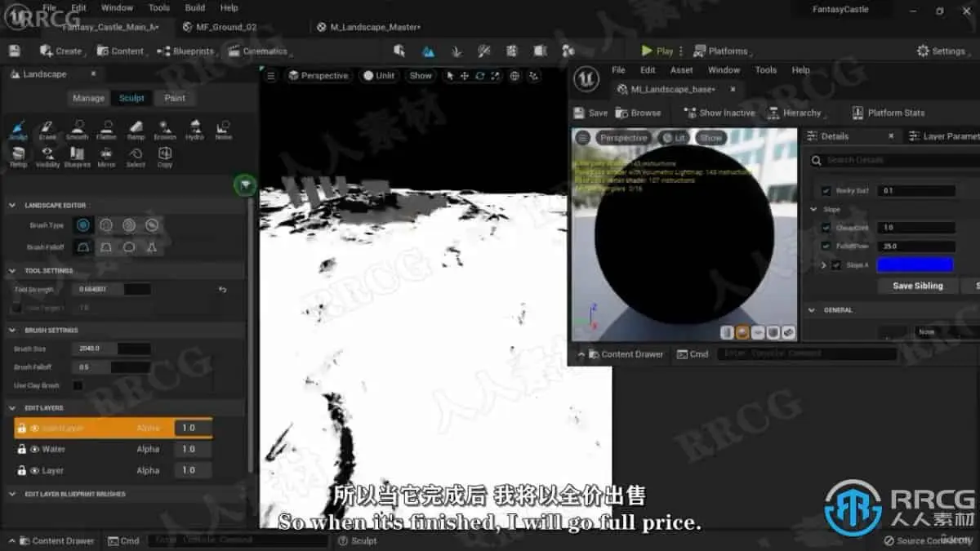The height and width of the screenshot is (551, 980).
Task: Activate the translate gizmo tool
Action: [465, 76]
